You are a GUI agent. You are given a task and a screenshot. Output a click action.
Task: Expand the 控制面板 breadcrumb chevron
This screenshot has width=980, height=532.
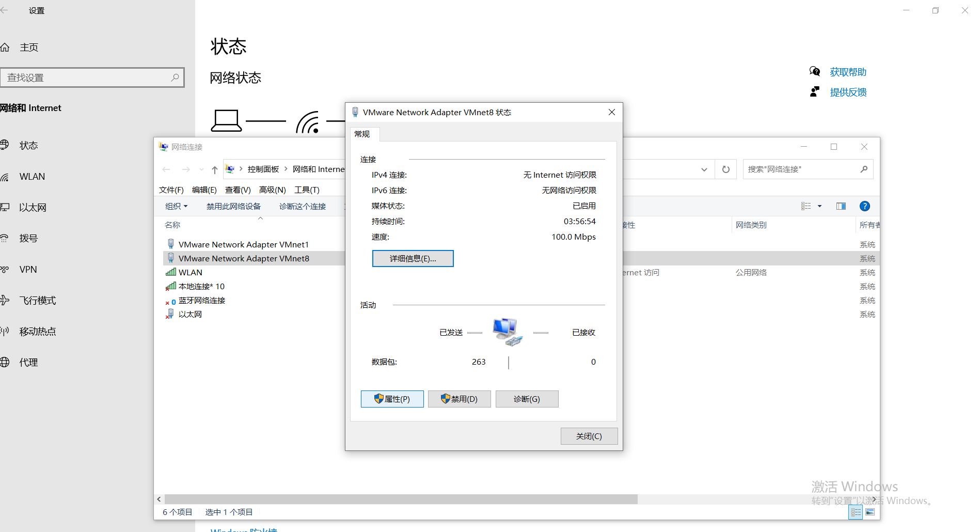point(286,169)
